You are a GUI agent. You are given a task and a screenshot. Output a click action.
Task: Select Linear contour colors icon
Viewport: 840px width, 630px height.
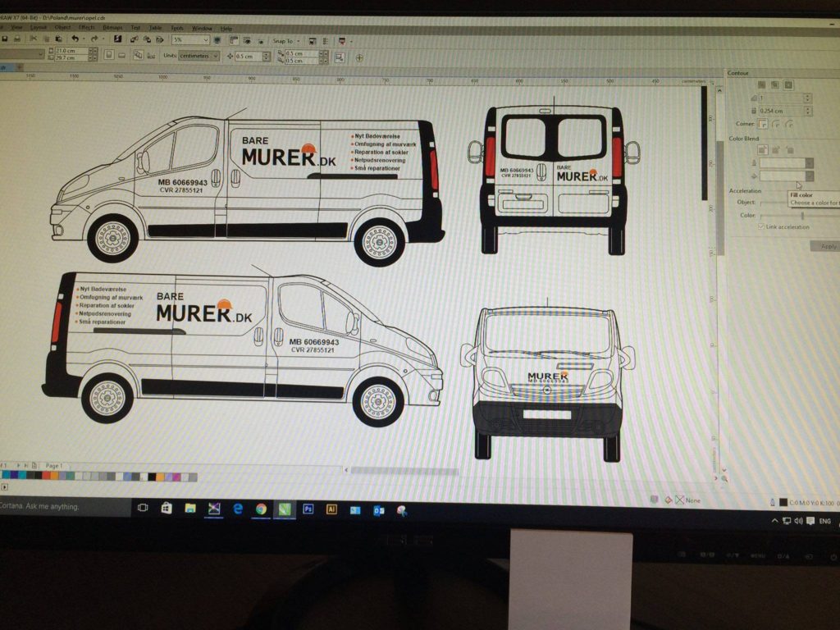click(763, 150)
